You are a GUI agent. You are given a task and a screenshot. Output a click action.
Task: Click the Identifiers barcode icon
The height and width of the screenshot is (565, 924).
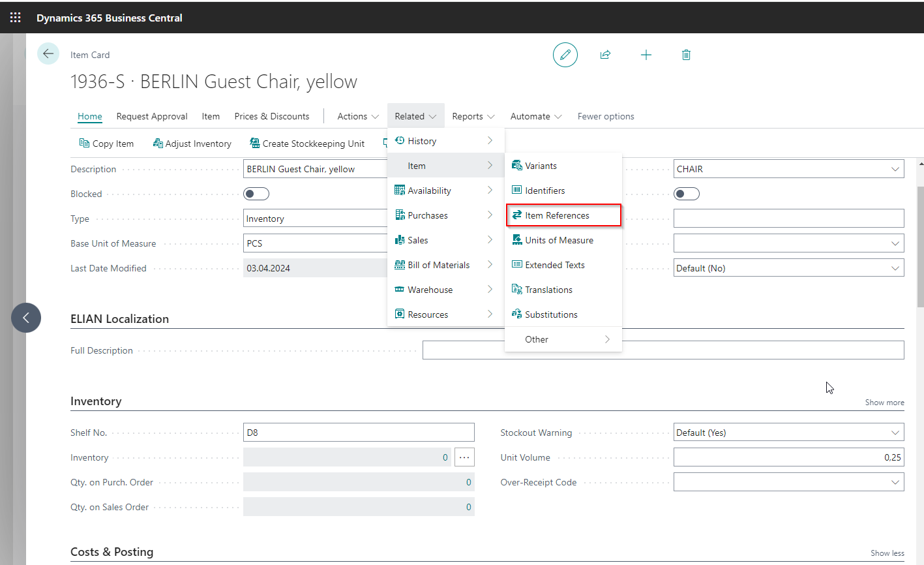point(517,190)
